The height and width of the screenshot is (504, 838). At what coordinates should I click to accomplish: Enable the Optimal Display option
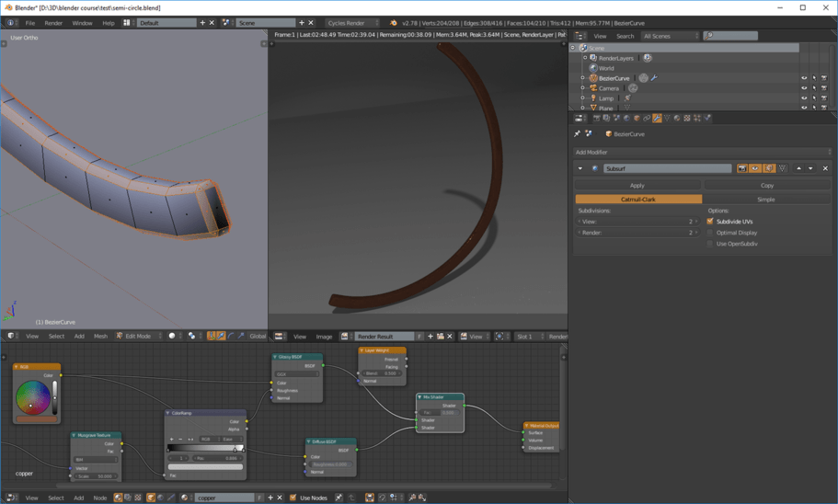pos(710,233)
